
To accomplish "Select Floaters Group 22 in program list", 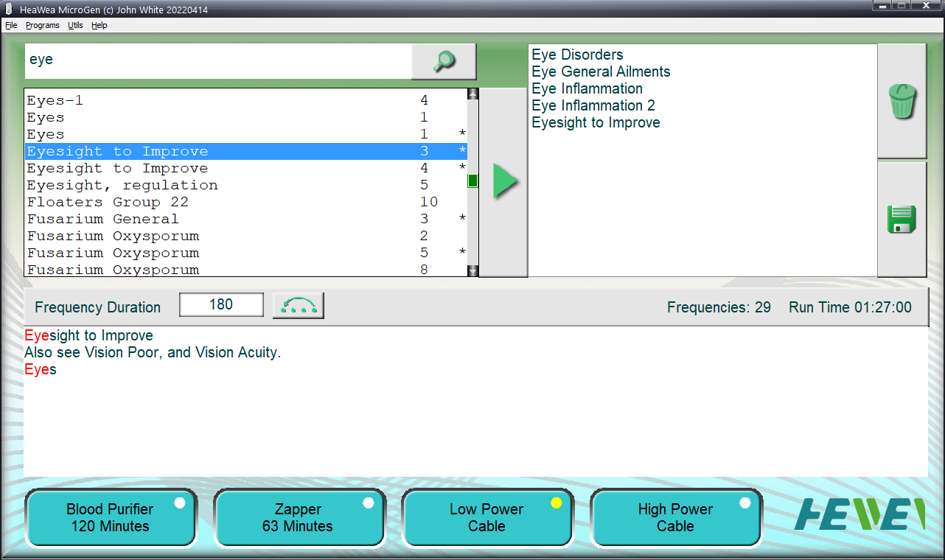I will [108, 202].
